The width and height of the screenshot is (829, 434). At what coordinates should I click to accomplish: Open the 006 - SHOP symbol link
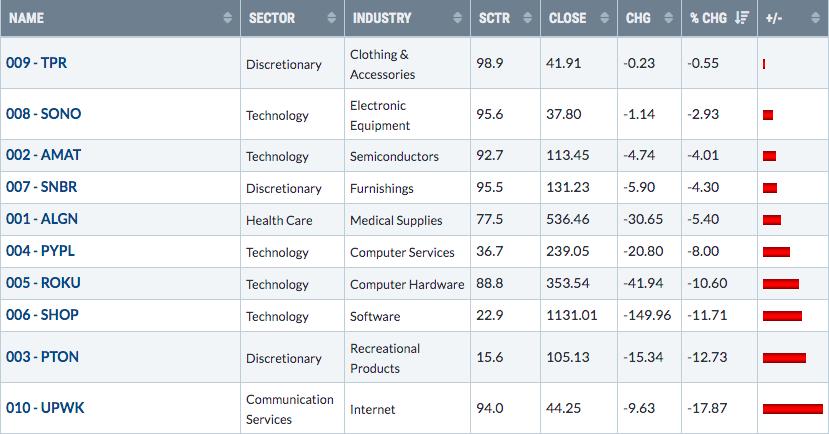[x=42, y=315]
